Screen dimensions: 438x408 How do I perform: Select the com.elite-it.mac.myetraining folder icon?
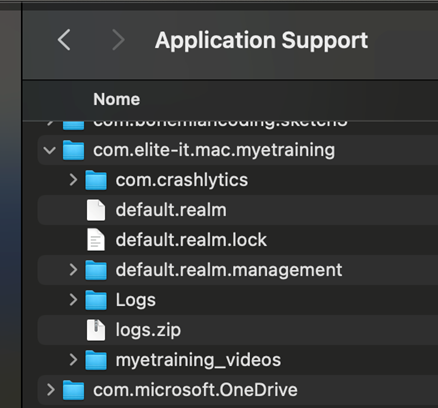[73, 150]
